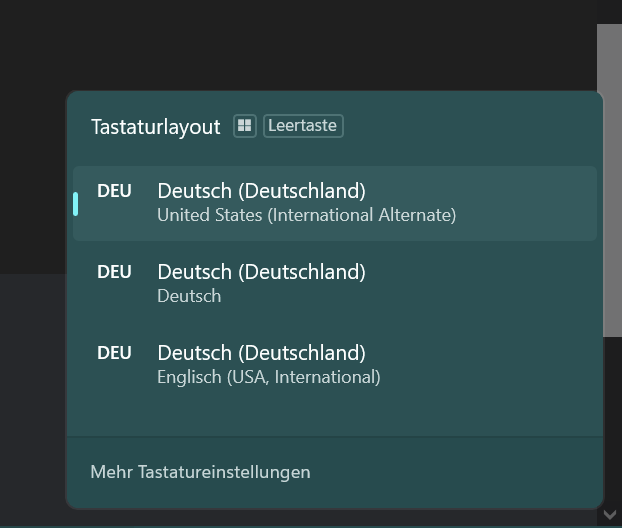Click the cyan active-layout indicator bar
This screenshot has width=622, height=528.
point(75,204)
